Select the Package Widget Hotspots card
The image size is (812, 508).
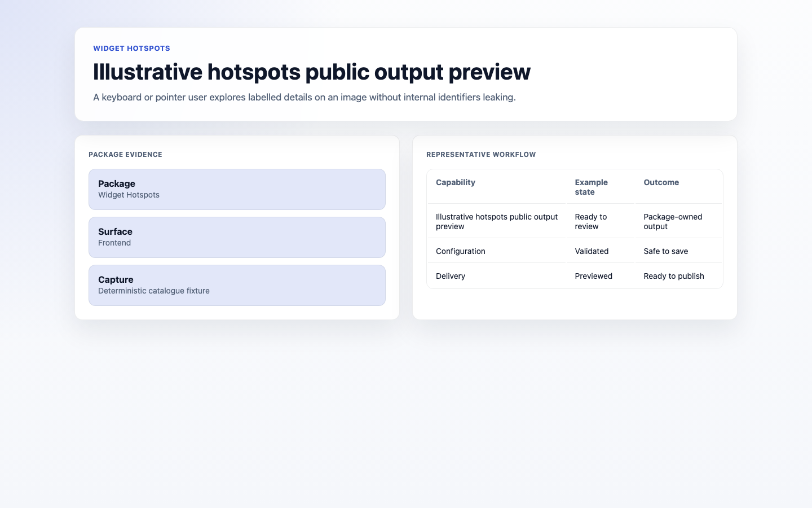(x=237, y=189)
